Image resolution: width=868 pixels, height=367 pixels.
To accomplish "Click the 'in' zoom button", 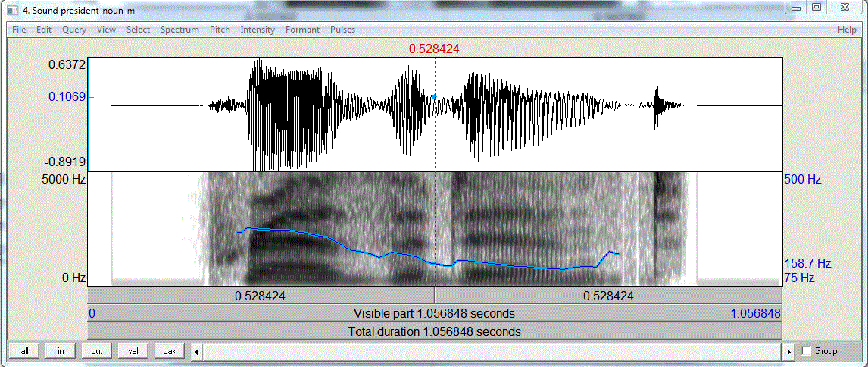I will [x=61, y=351].
